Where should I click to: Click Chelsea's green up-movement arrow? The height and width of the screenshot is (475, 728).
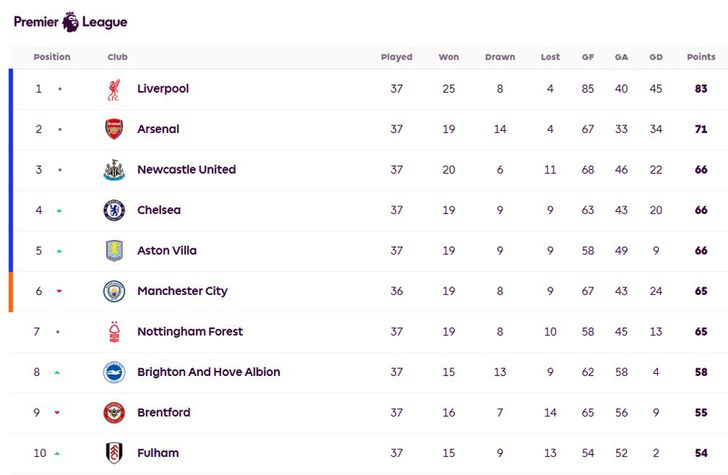point(59,210)
